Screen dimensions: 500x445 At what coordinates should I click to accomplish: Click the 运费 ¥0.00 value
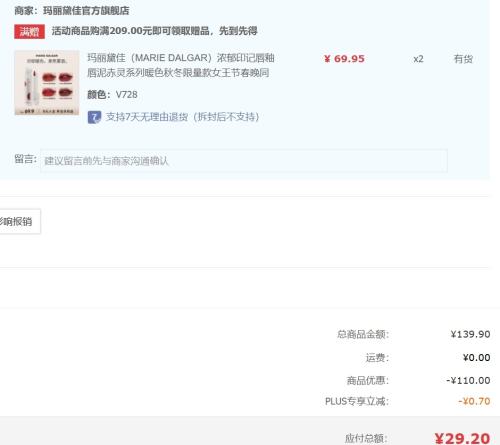(476, 358)
